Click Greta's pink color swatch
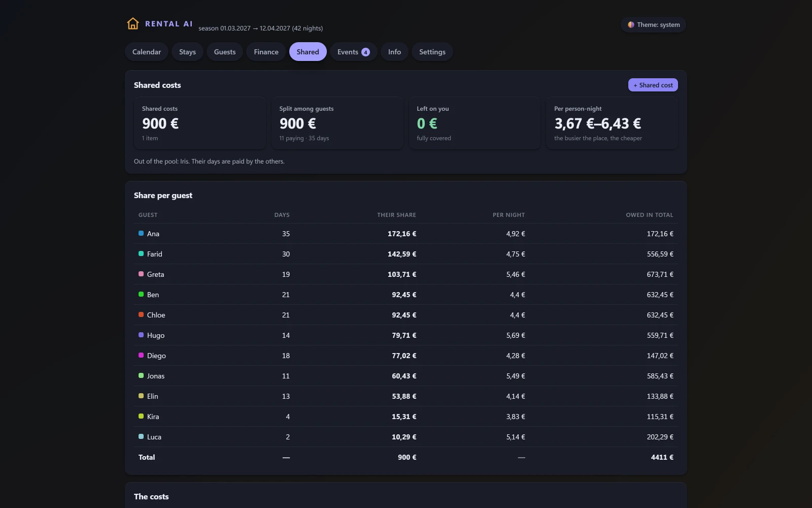The image size is (812, 508). (141, 274)
